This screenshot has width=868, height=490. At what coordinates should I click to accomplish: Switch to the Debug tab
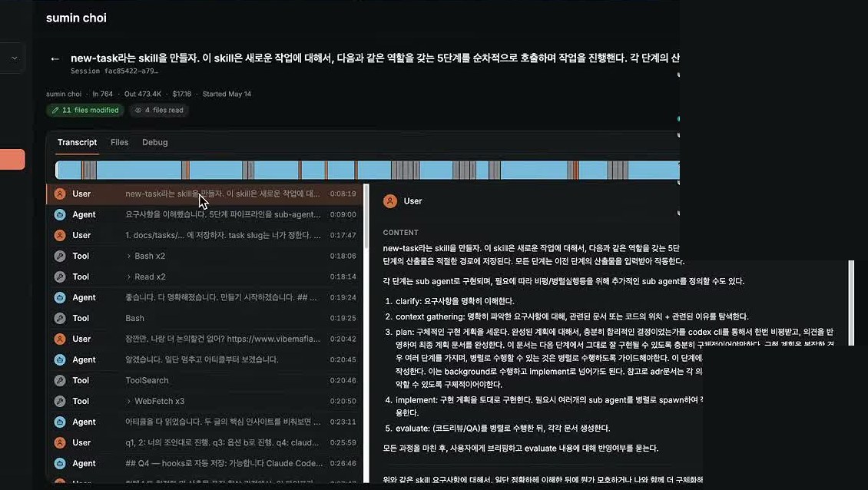click(x=155, y=142)
